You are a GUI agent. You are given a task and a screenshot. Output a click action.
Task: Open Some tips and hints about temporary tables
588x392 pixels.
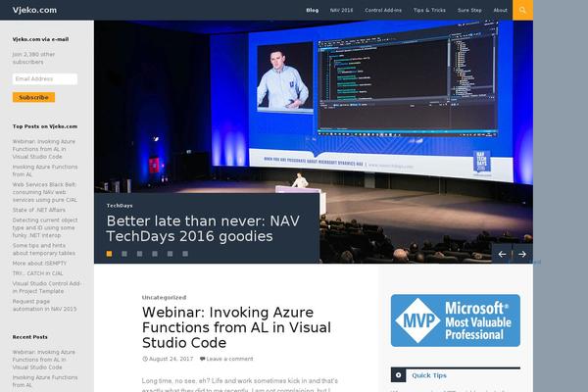[x=43, y=250]
